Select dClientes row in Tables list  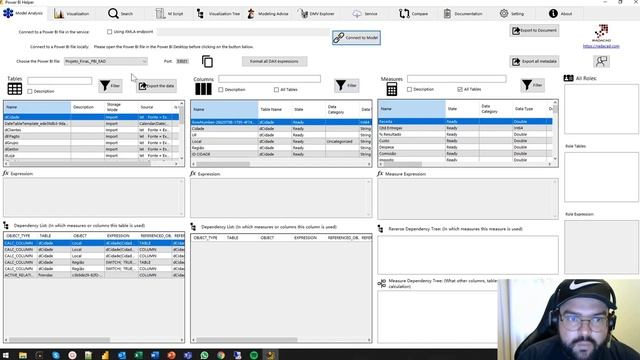pos(91,130)
